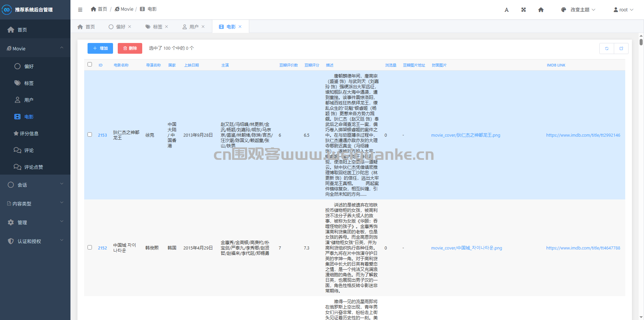The image size is (644, 320).
Task: Check the checkbox for row 2153
Action: [x=90, y=135]
